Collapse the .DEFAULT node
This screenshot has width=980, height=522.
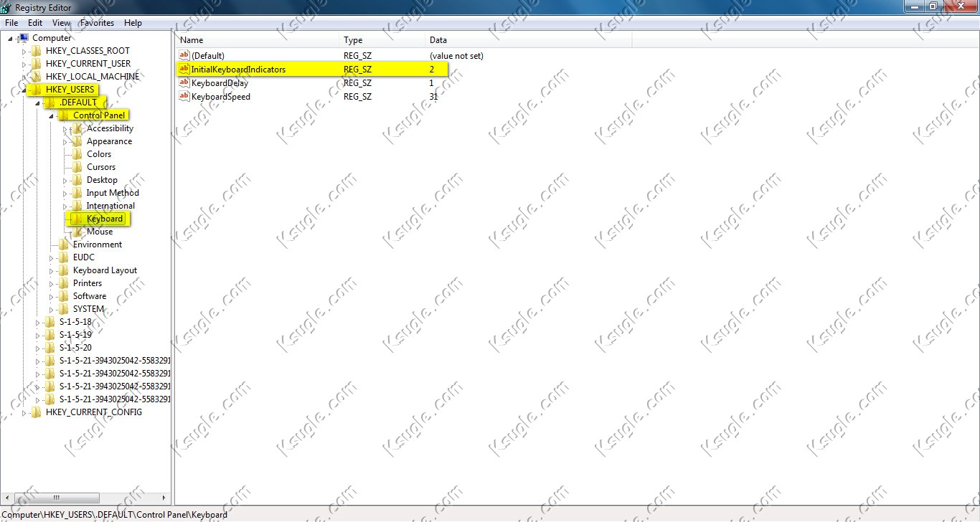37,103
